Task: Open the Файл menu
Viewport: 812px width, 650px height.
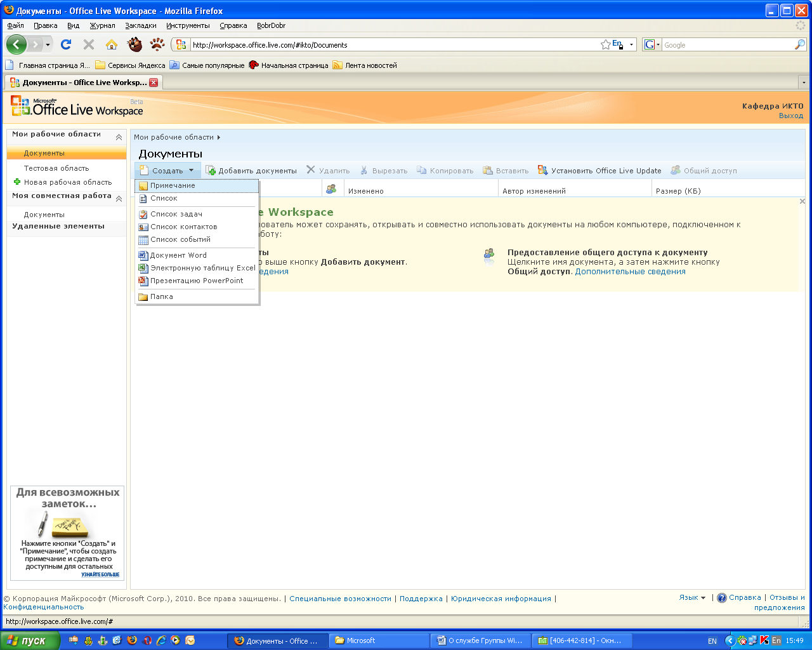Action: pyautogui.click(x=16, y=25)
